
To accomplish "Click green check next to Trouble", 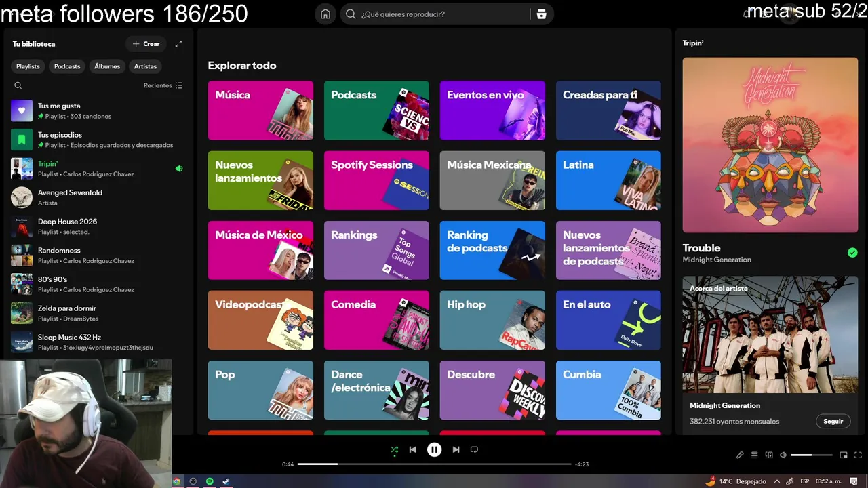I will pyautogui.click(x=852, y=253).
